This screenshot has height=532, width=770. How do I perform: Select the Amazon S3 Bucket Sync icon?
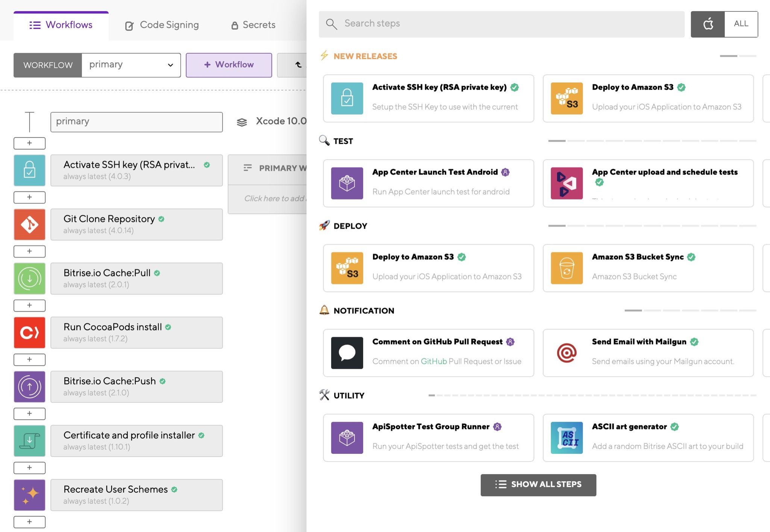(x=567, y=268)
